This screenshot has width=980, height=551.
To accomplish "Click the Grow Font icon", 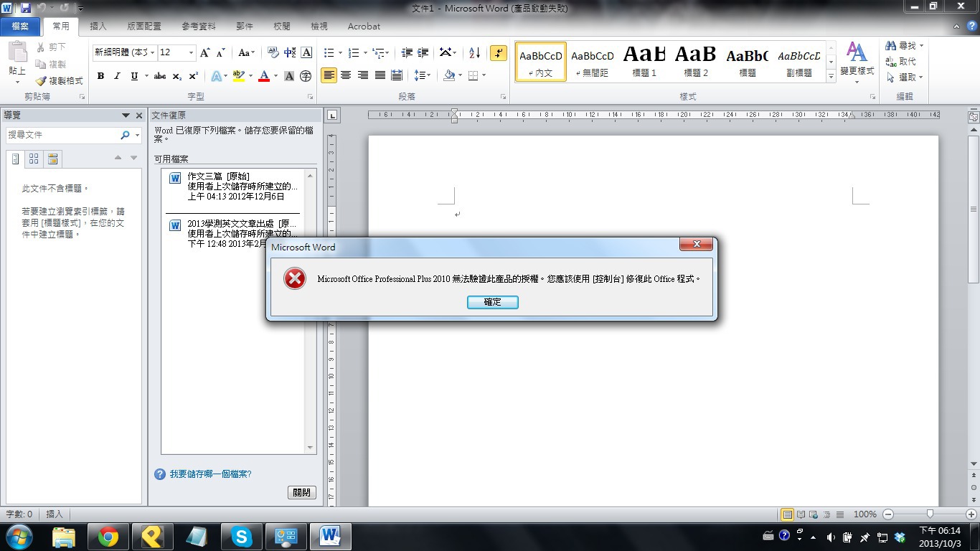I will (x=205, y=52).
